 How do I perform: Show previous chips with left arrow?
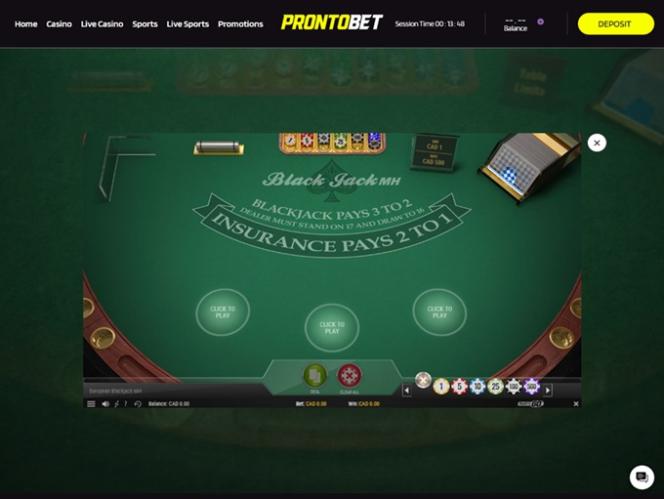[407, 390]
